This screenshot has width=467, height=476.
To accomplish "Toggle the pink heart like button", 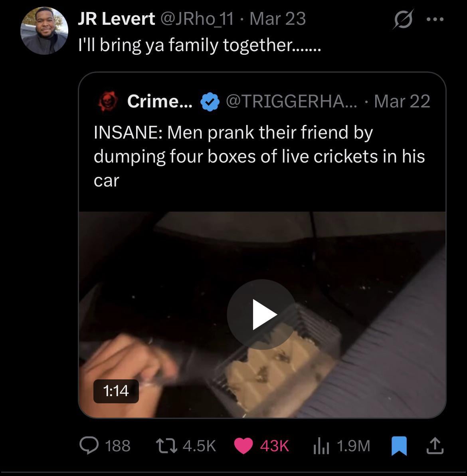I will point(243,445).
